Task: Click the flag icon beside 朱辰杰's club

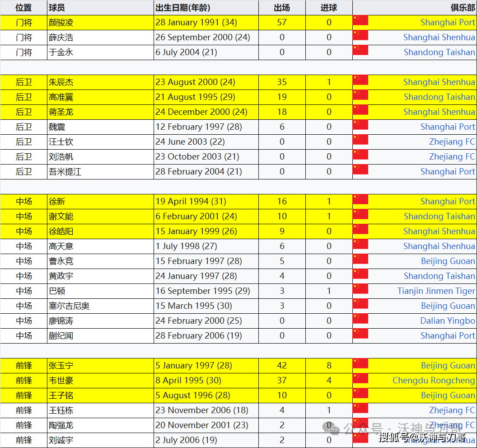Action: (360, 80)
